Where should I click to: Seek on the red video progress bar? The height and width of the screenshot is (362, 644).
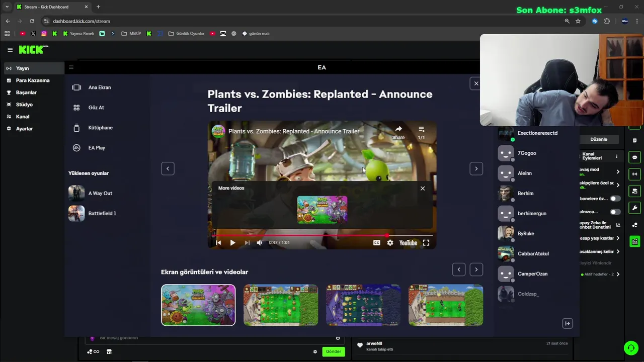pos(322,235)
